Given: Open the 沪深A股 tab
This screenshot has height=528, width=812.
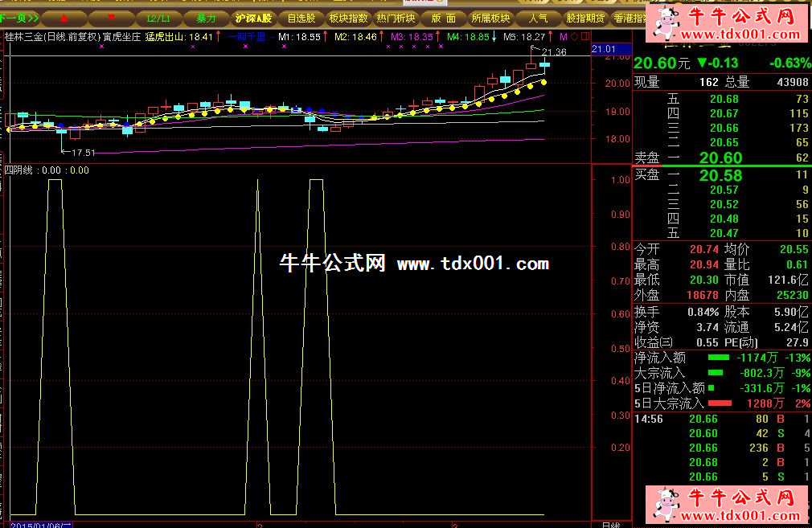Looking at the screenshot, I should point(254,18).
